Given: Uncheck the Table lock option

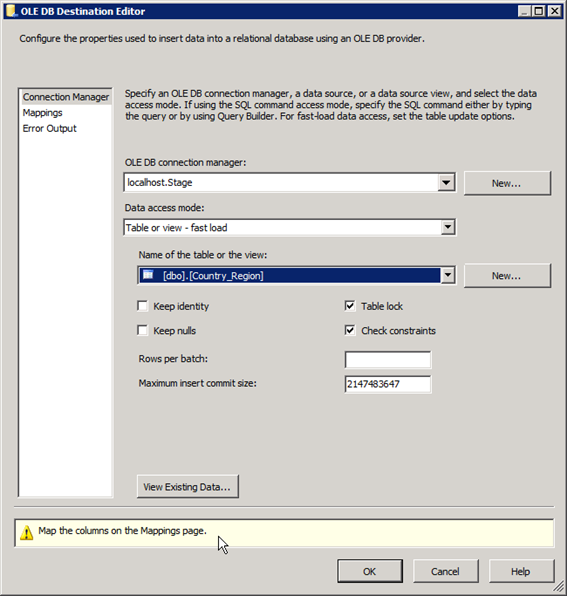Looking at the screenshot, I should 350,306.
